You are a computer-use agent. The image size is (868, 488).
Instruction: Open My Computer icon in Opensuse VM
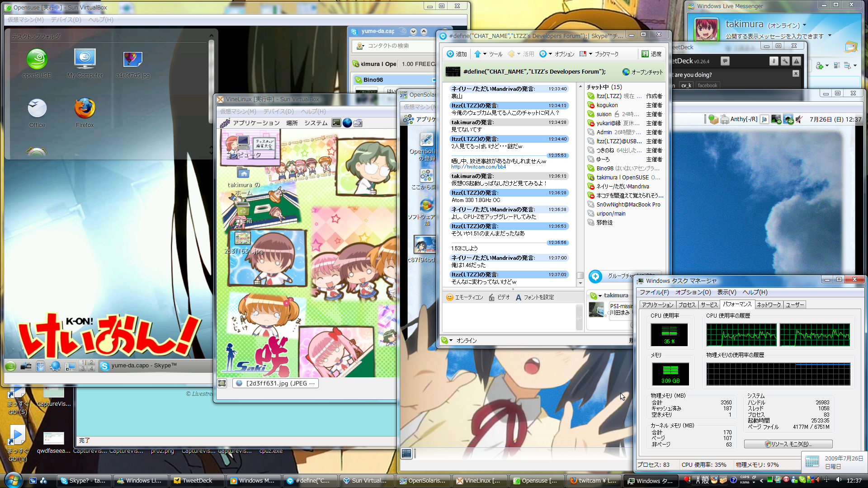click(x=85, y=64)
